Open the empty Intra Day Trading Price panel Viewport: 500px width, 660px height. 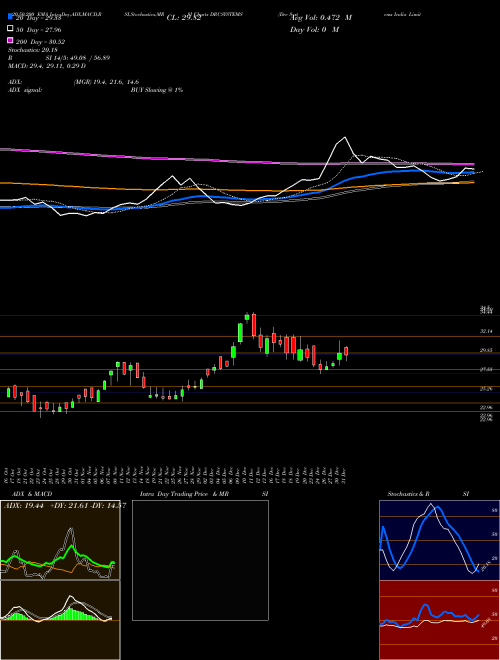(200, 560)
